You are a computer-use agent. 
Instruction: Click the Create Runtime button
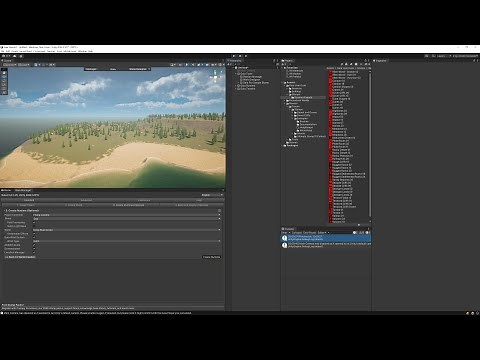tap(212, 257)
